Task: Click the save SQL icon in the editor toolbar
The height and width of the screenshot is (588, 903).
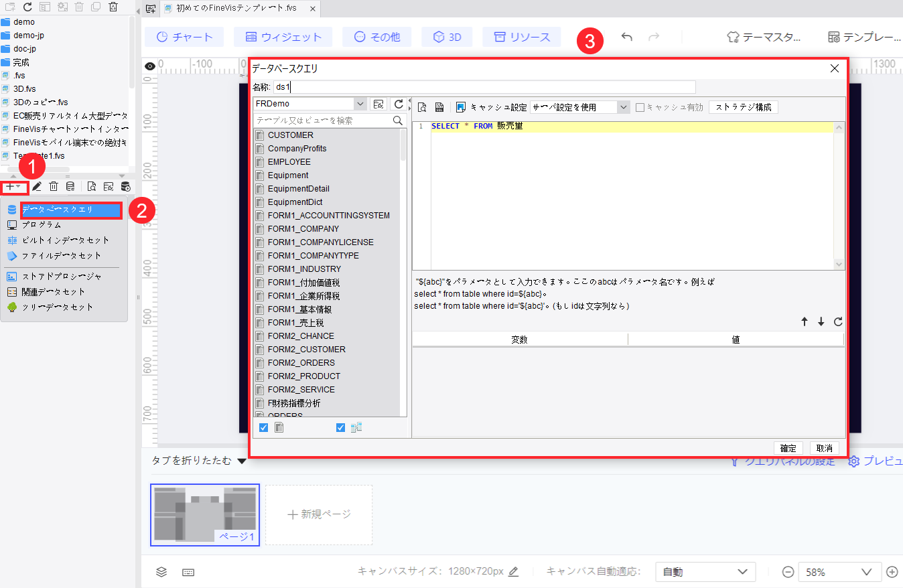Action: pyautogui.click(x=439, y=107)
